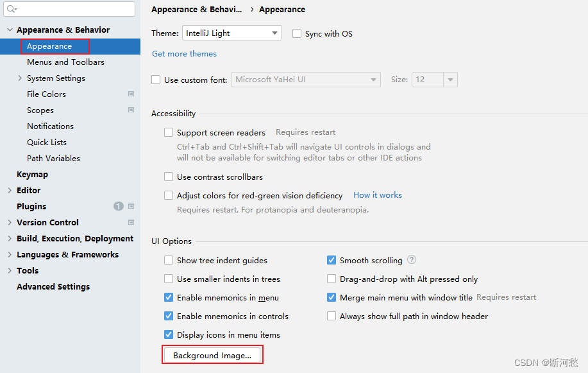Click the Background Image... button
Viewport: 588px width, 373px height.
point(212,355)
